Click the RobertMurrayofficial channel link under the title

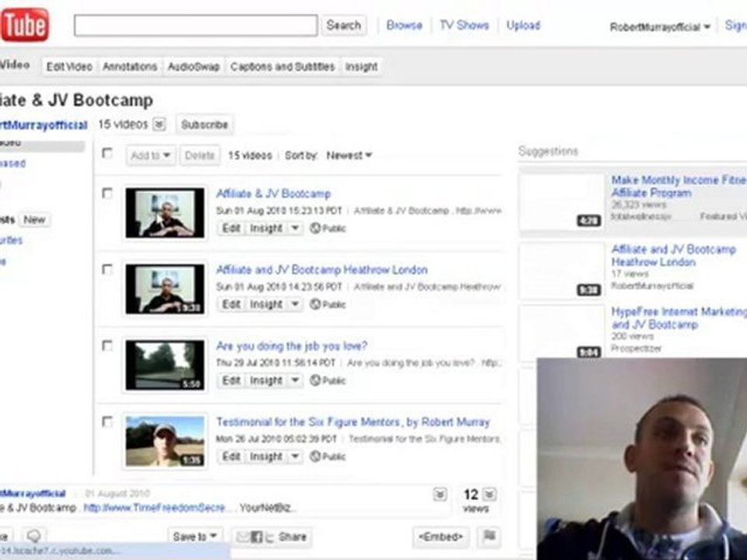(44, 124)
